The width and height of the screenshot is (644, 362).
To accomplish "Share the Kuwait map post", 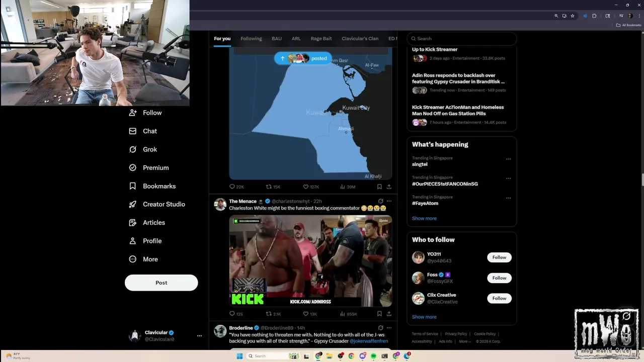I will click(x=389, y=187).
